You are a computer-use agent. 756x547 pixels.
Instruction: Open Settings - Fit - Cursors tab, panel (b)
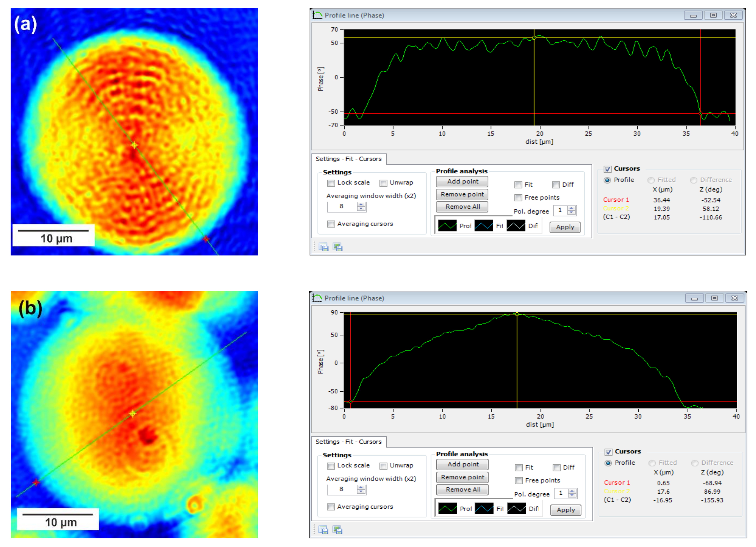point(348,442)
